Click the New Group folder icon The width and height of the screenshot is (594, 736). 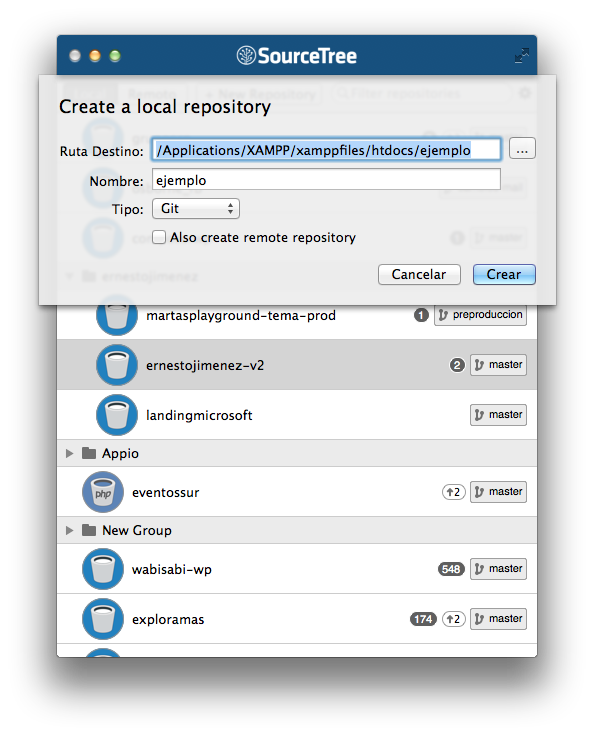(89, 530)
